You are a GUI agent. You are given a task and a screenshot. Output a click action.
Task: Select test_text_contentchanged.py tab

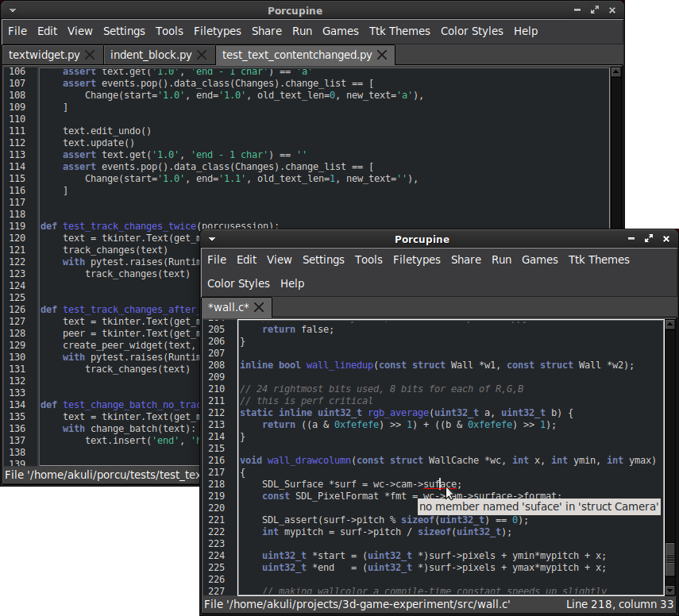click(297, 55)
